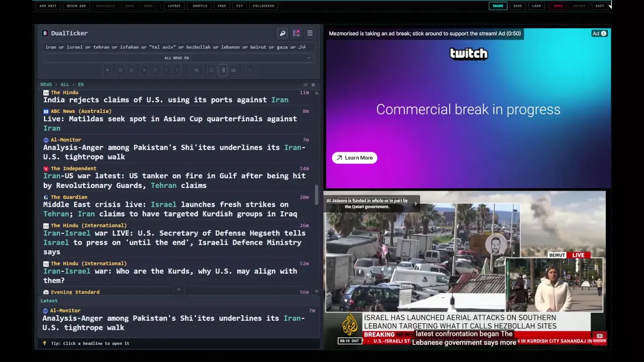Click the highlighted SHARE button

(x=498, y=6)
